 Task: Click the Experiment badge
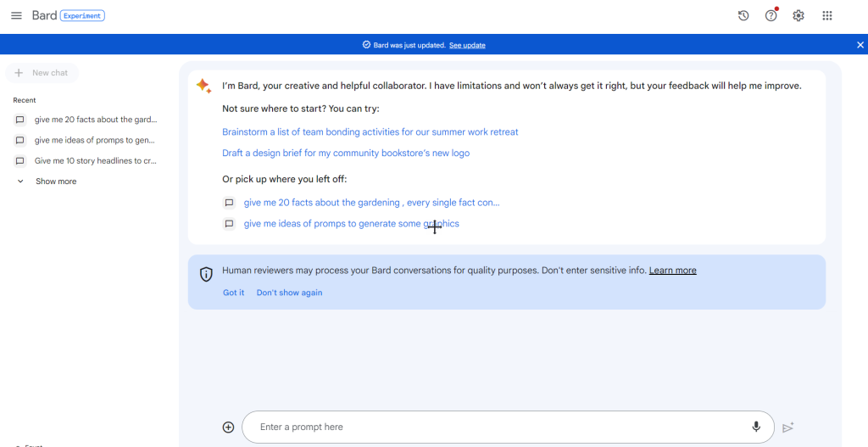(82, 16)
